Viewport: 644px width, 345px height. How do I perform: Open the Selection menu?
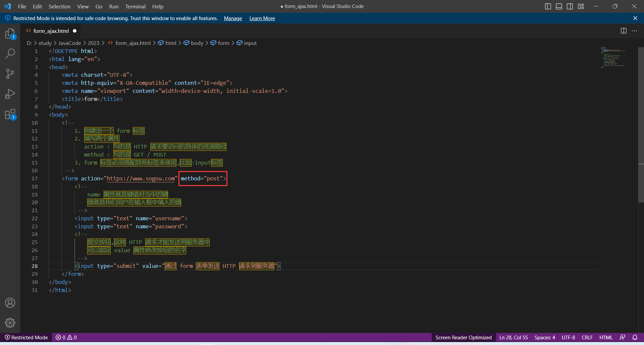coord(59,6)
